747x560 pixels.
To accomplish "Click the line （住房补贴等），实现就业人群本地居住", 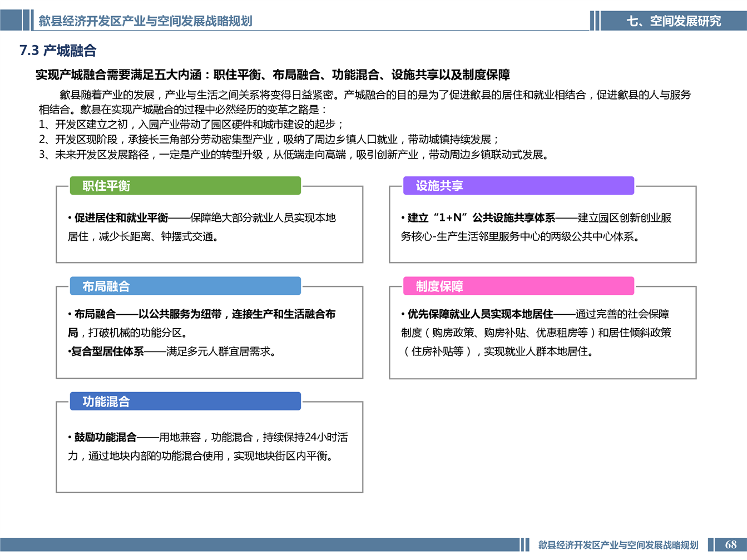I will (498, 351).
